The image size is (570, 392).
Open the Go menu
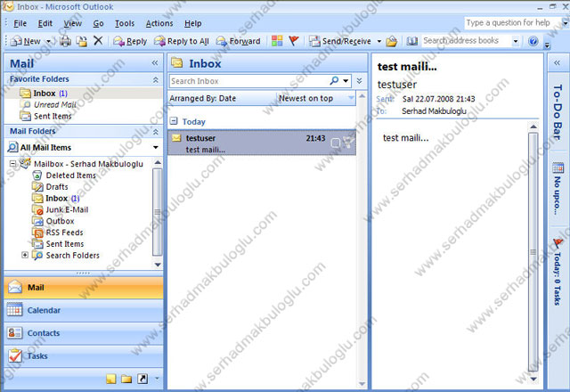click(x=98, y=23)
